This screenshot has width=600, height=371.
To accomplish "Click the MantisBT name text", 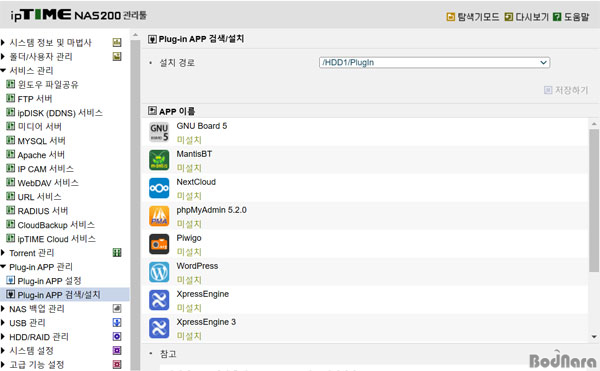I will (194, 154).
